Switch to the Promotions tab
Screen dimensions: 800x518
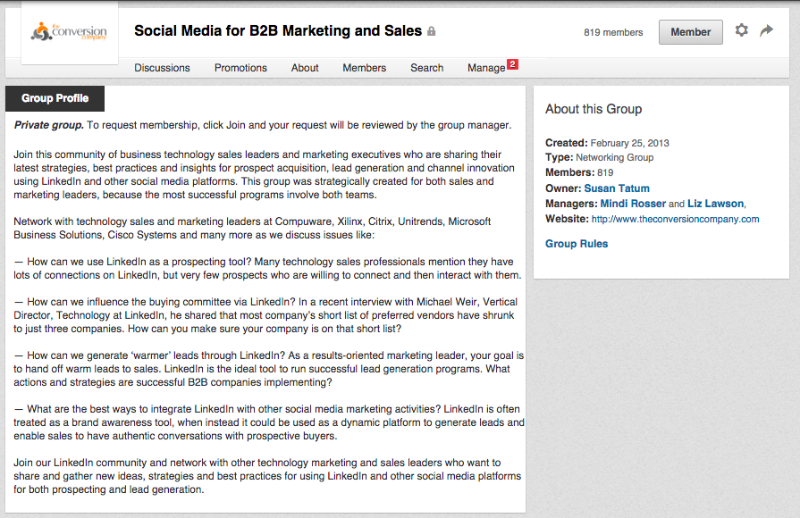click(x=240, y=68)
